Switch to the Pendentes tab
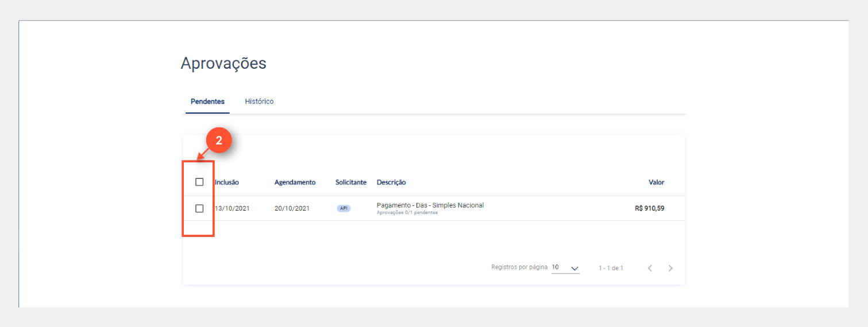868x327 pixels. 207,102
